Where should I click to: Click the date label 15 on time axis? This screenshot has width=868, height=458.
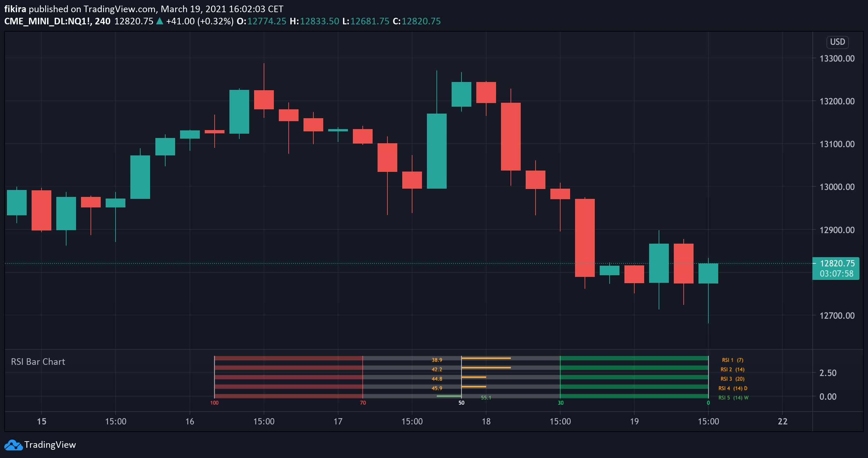pyautogui.click(x=41, y=421)
